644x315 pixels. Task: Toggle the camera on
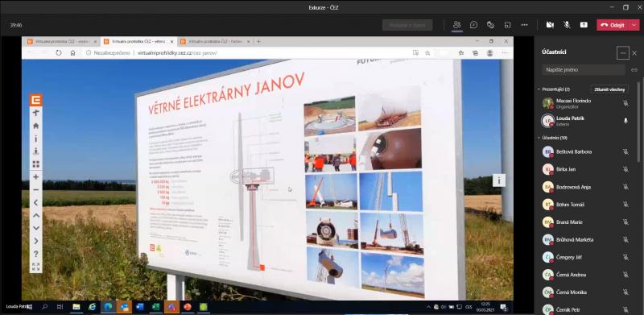point(550,25)
